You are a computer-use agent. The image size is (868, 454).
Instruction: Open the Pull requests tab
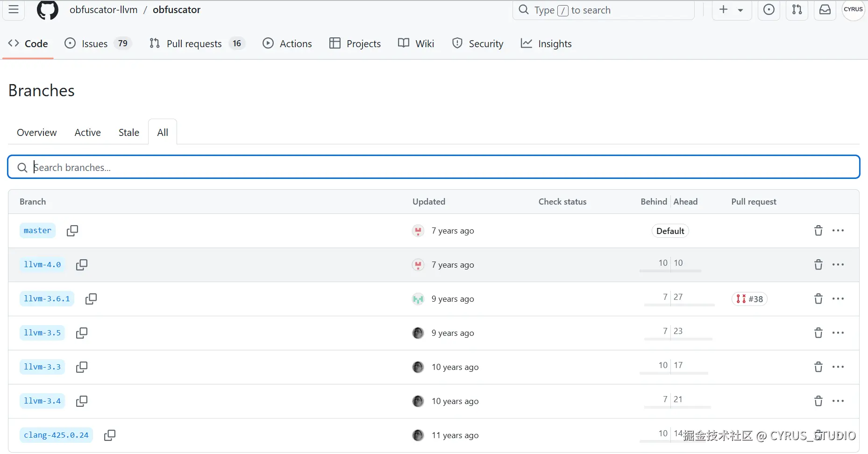197,44
